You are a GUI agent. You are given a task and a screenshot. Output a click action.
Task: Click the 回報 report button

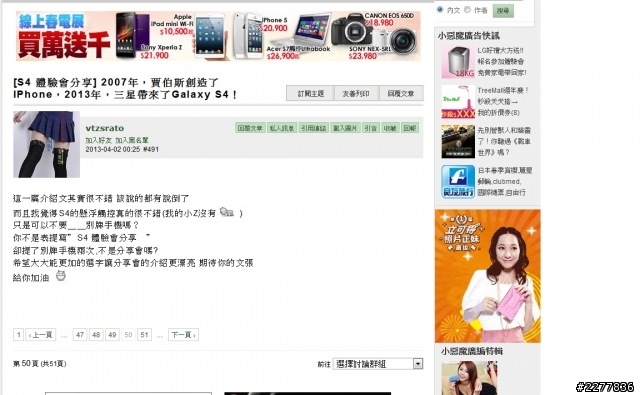pyautogui.click(x=410, y=128)
